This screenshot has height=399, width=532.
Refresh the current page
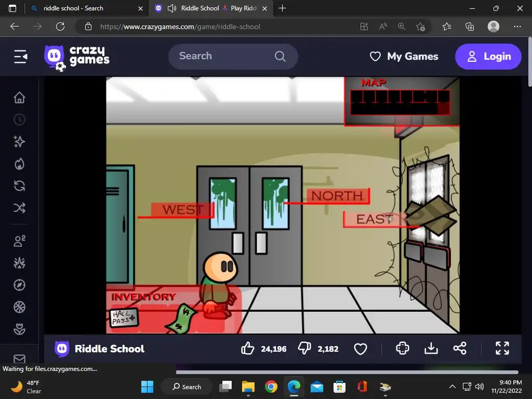point(60,26)
